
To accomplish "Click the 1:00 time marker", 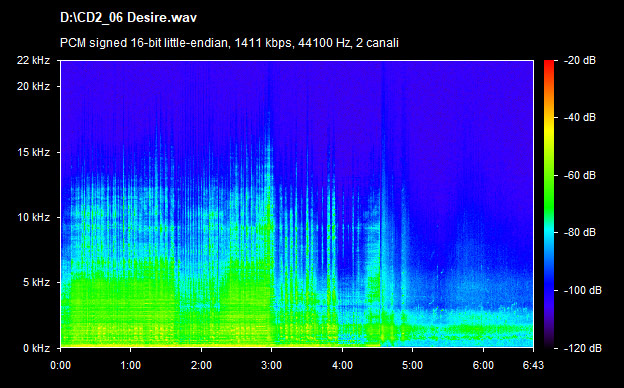I will [x=131, y=365].
